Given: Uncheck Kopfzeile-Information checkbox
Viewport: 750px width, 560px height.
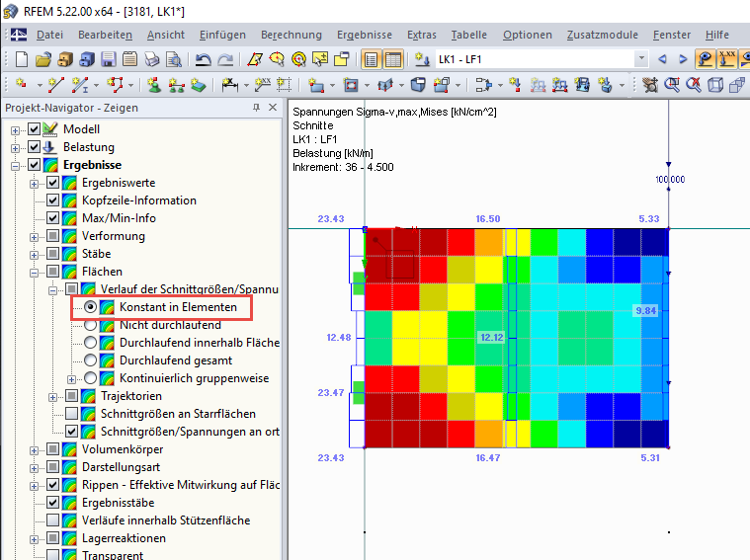Looking at the screenshot, I should click(53, 200).
